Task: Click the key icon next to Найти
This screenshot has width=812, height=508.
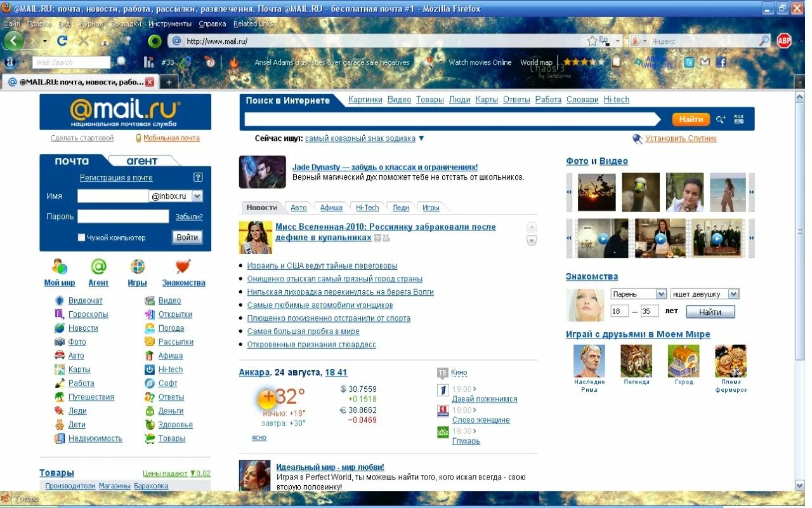Action: (x=721, y=119)
